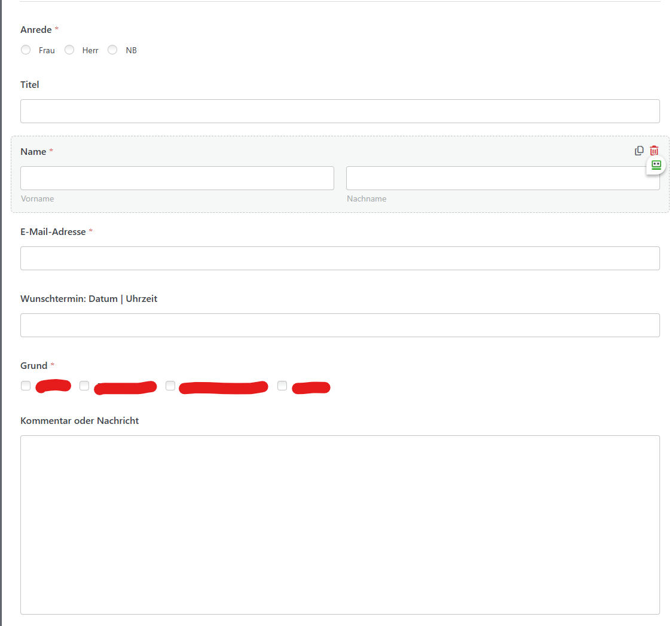
Task: Select the Name field label
Action: pos(33,152)
